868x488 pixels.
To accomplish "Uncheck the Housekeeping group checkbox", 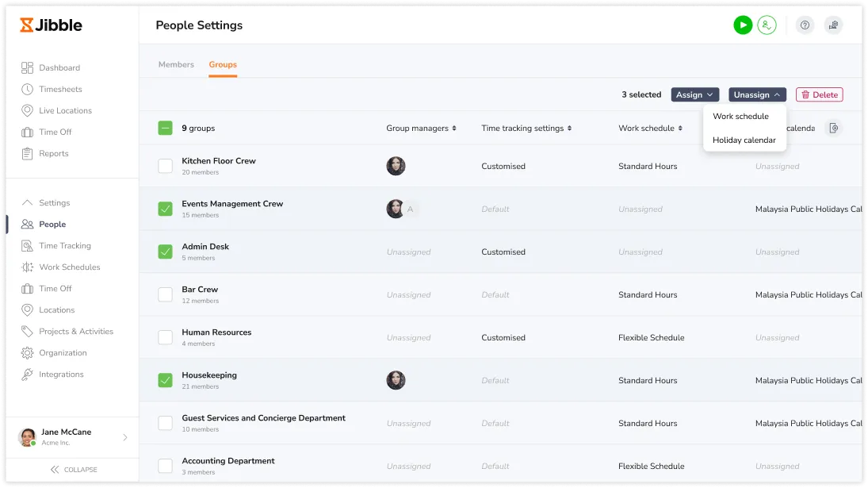I will [x=165, y=381].
